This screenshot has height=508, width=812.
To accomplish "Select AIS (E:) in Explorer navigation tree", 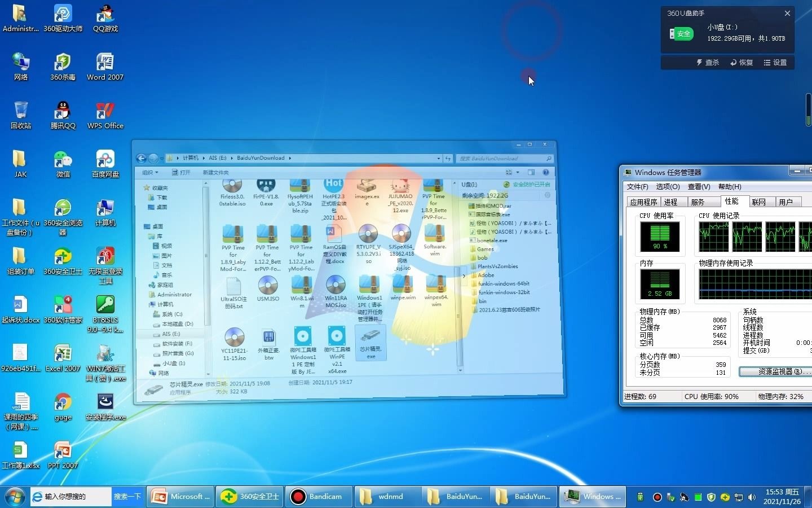I will point(171,334).
